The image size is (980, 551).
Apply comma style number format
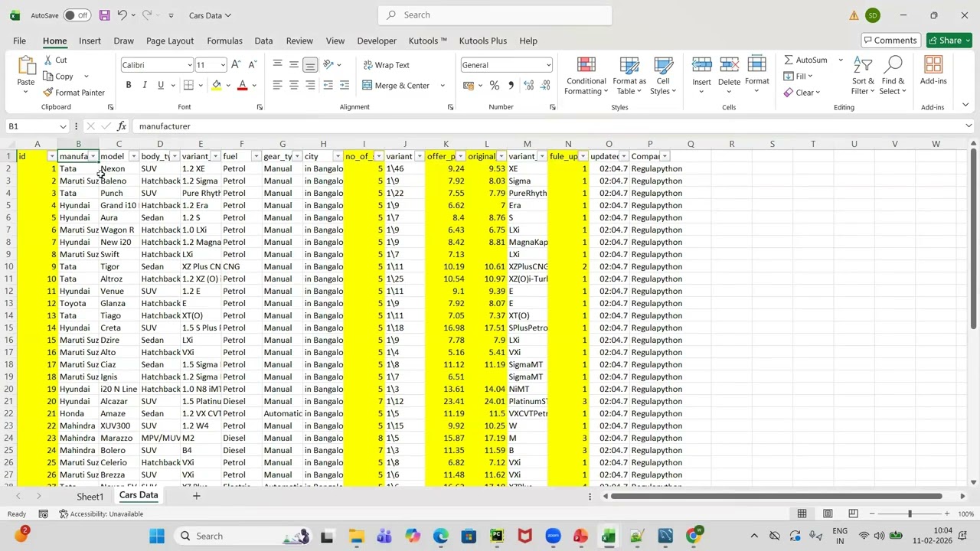[511, 85]
